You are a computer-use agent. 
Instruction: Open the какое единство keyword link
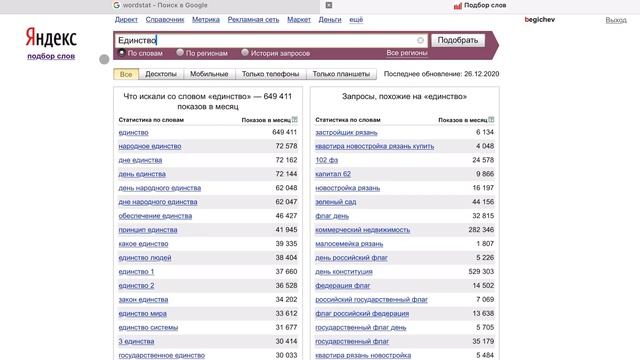[143, 244]
